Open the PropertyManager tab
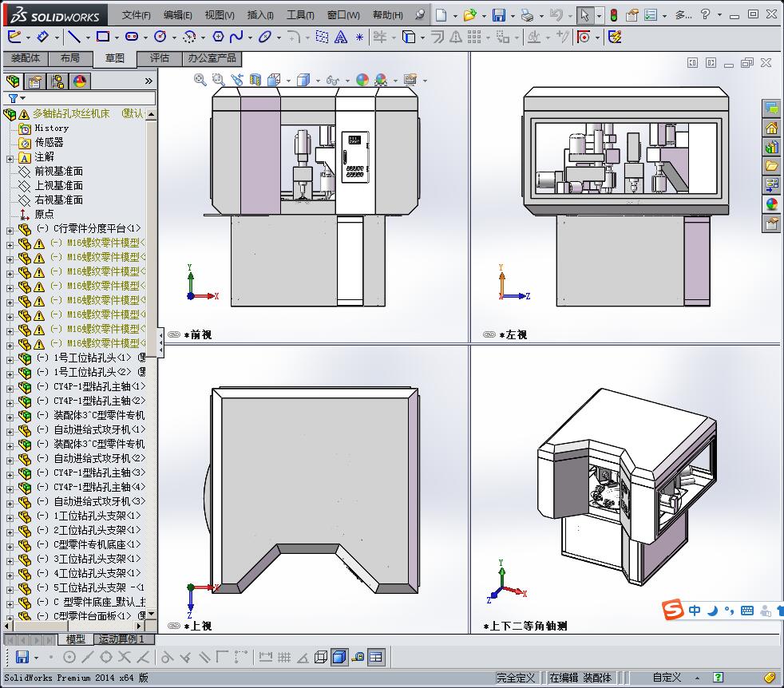 coord(35,81)
